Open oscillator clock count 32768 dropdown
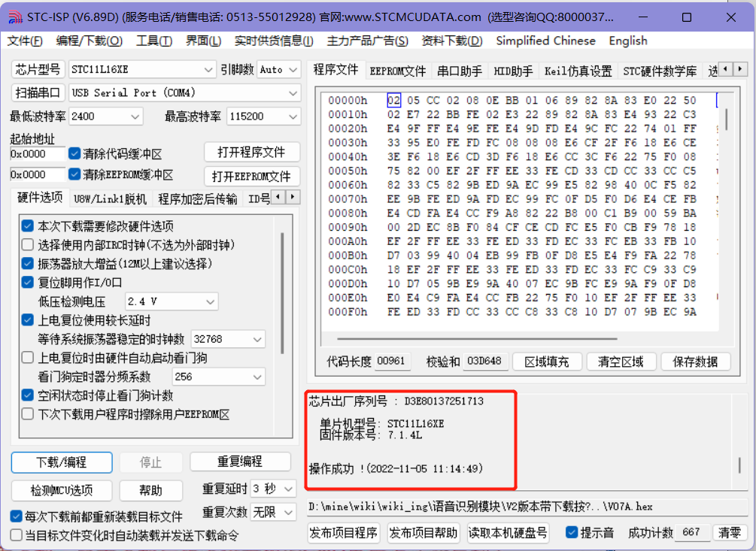The image size is (756, 551). 228,339
